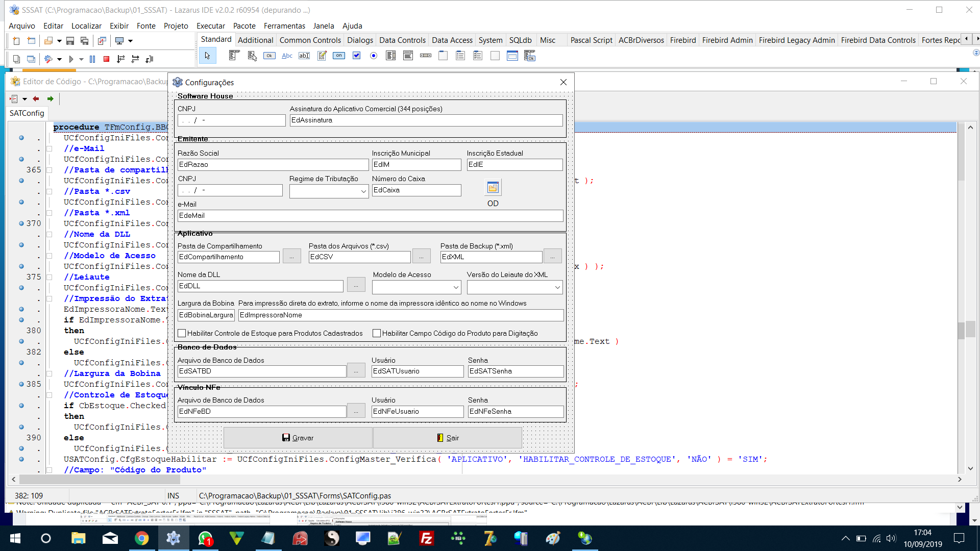Select the TRadioButton palette component
Screen dimensions: 980x551
(x=374, y=56)
